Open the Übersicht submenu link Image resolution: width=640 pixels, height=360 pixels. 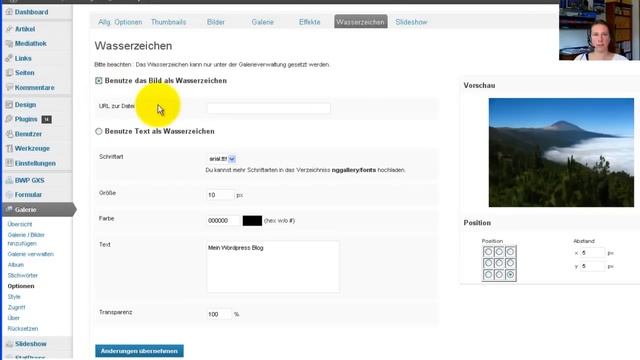[20, 224]
